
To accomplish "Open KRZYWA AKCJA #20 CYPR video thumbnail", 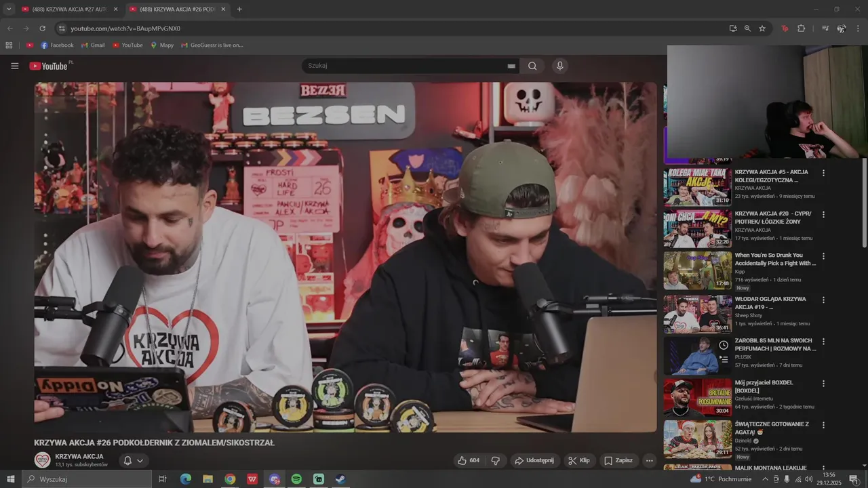I will 697,228.
